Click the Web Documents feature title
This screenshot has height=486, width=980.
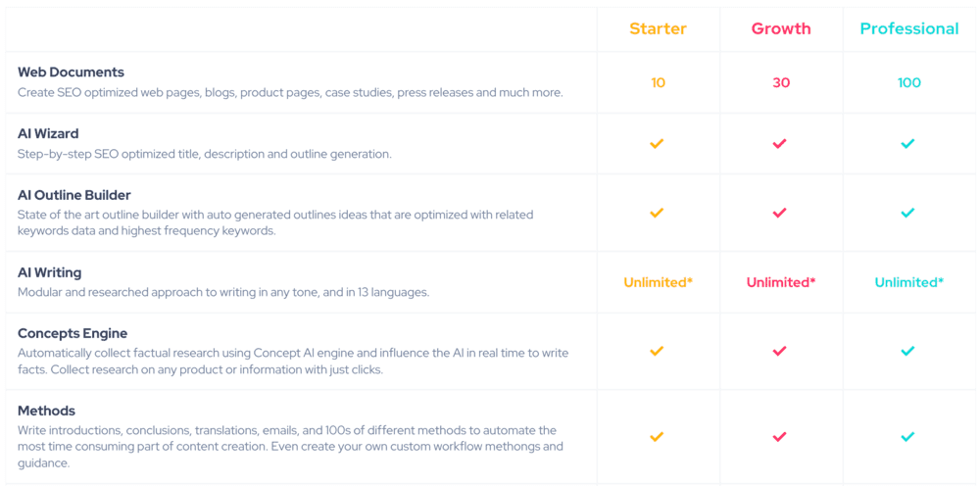tap(71, 72)
